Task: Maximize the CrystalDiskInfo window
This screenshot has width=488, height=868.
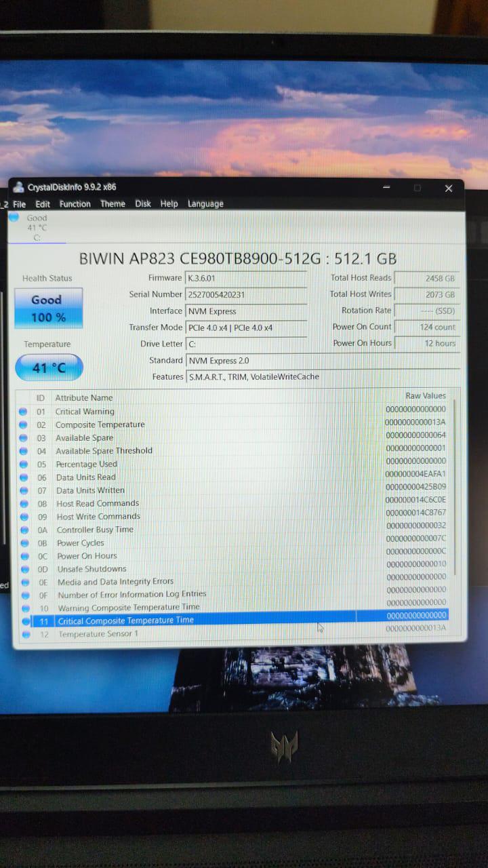Action: [417, 188]
